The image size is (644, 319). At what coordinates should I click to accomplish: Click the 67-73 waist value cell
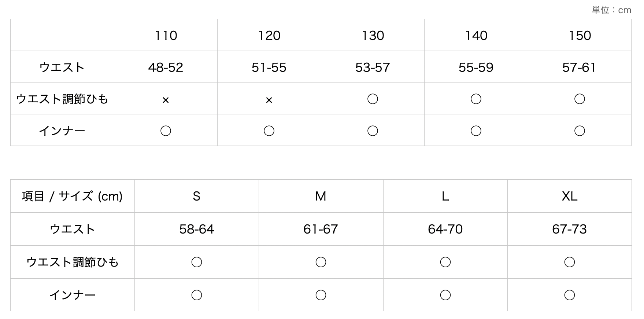click(570, 229)
